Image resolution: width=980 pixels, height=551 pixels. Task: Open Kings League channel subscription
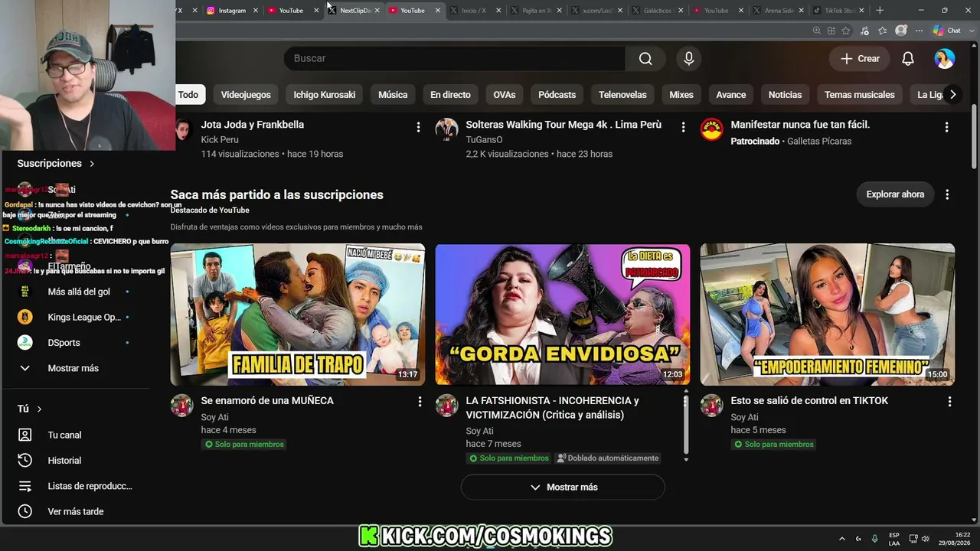(84, 317)
